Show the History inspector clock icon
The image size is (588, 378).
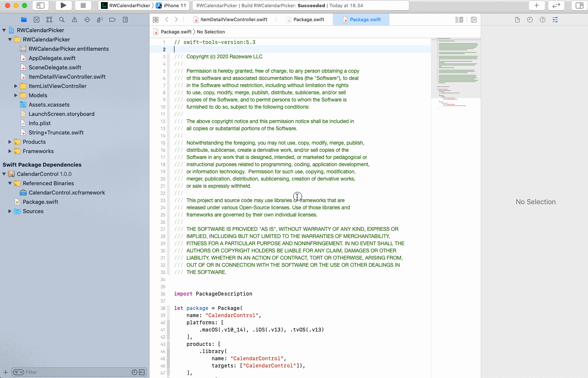pyautogui.click(x=530, y=19)
